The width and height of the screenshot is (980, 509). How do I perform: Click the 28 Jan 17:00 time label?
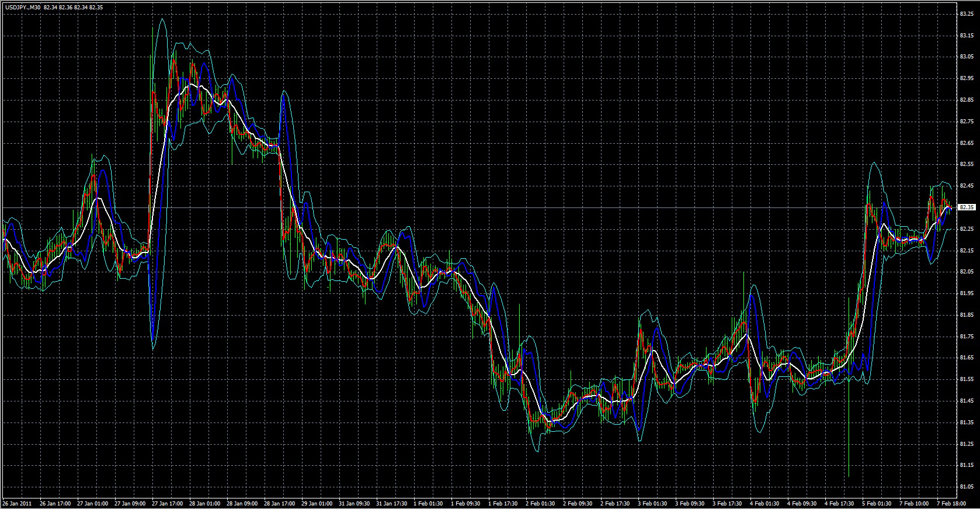click(x=278, y=503)
